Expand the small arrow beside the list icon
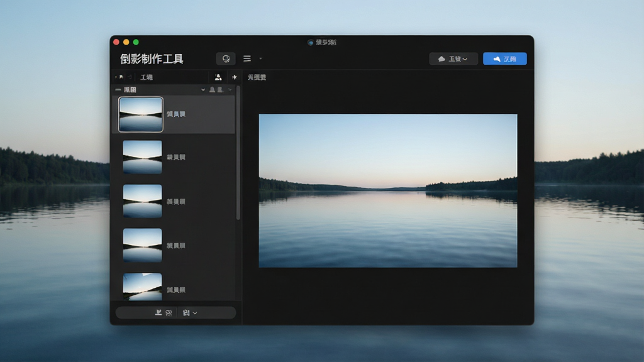Screen dimensions: 644x362 [260, 58]
